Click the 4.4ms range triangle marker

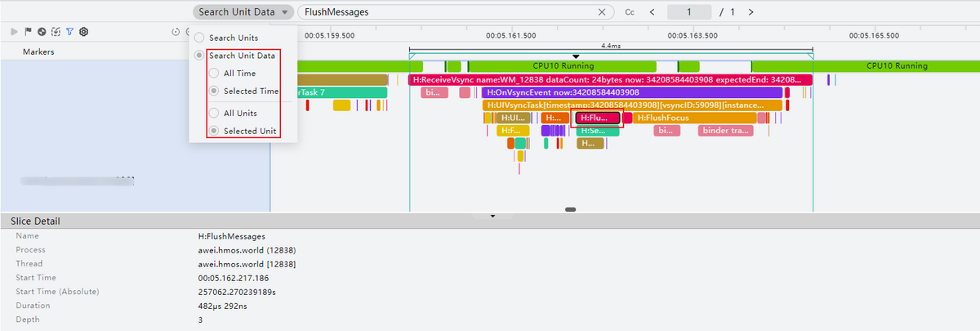pyautogui.click(x=576, y=56)
